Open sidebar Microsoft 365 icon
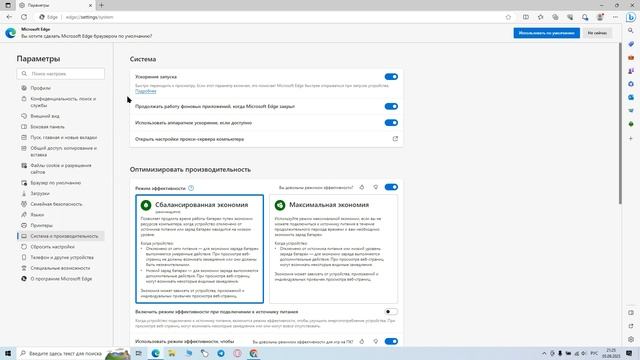The image size is (640, 360). tap(631, 84)
